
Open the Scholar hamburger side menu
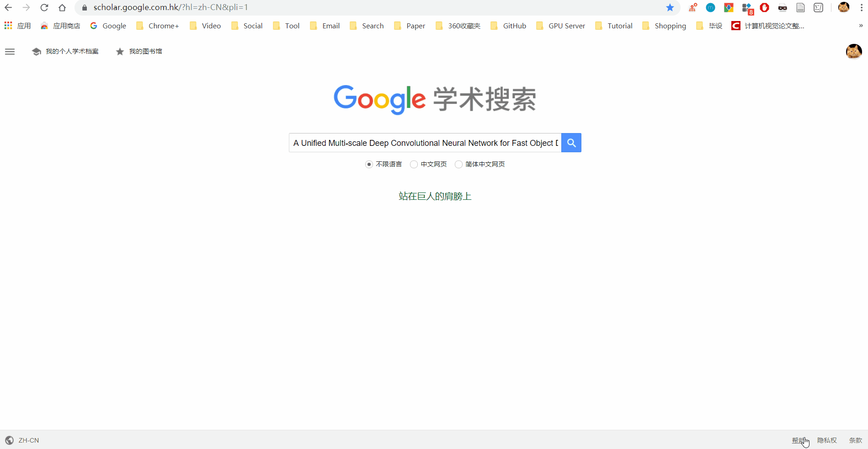(10, 52)
